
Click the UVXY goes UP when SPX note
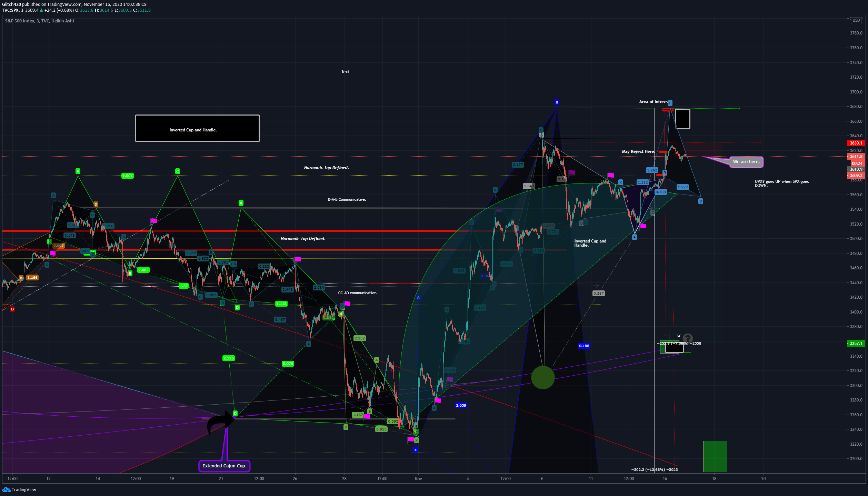pyautogui.click(x=781, y=183)
